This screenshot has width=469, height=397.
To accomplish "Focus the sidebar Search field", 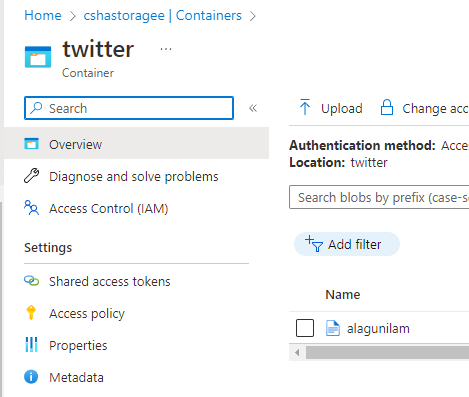I will [129, 108].
